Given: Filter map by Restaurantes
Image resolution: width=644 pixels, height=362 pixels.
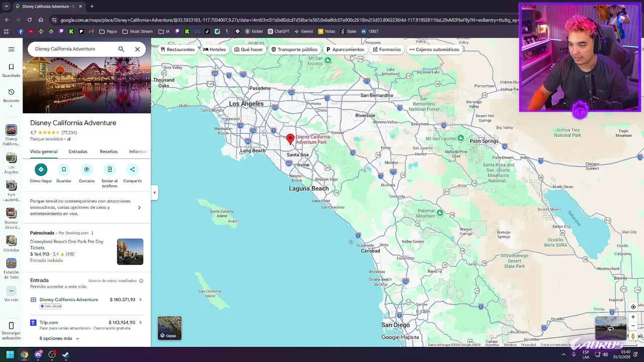Looking at the screenshot, I should pyautogui.click(x=178, y=49).
